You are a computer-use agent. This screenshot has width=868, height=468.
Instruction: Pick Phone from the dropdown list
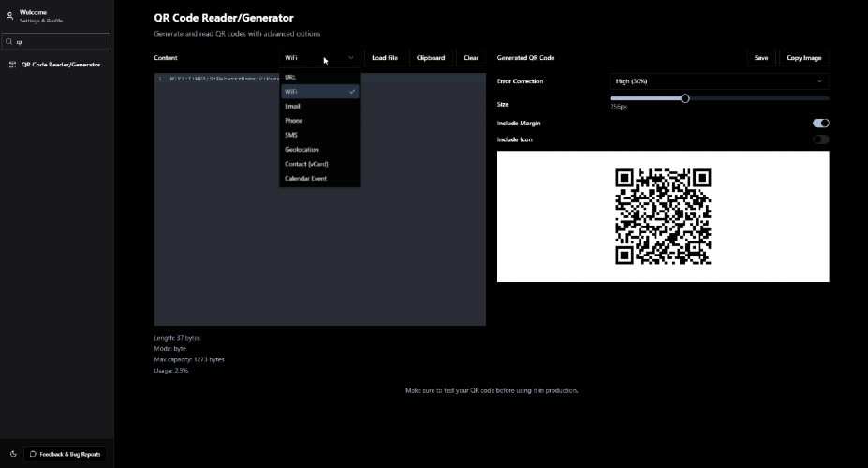coord(320,120)
